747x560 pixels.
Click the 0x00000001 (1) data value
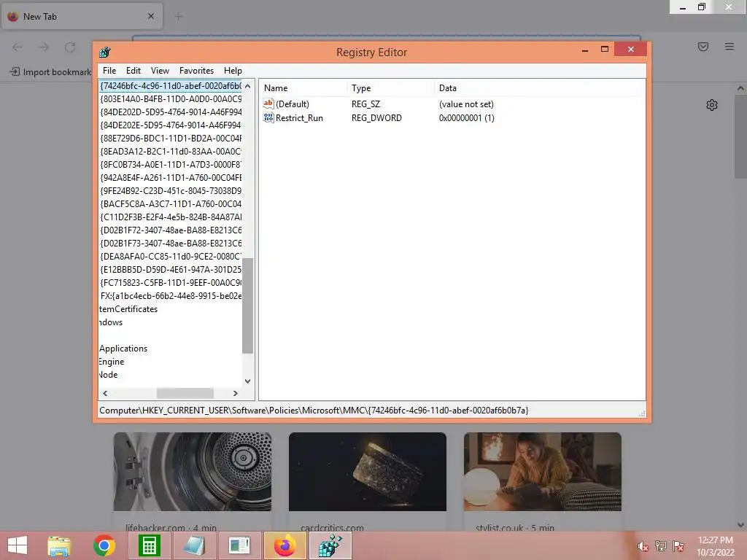tap(466, 118)
